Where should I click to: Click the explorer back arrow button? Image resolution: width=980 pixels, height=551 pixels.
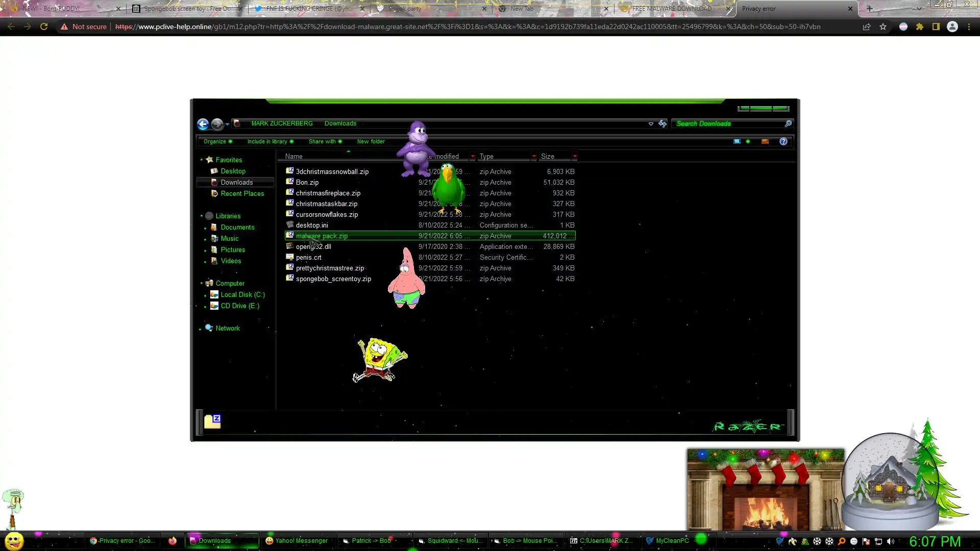tap(203, 124)
